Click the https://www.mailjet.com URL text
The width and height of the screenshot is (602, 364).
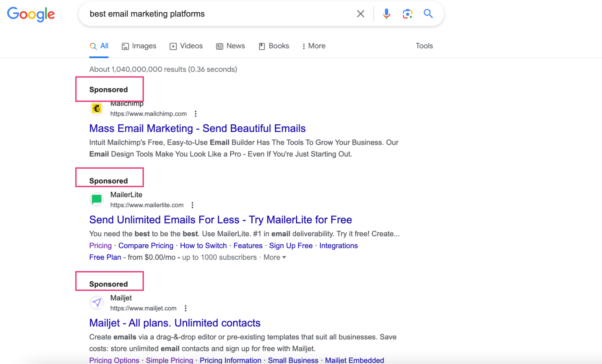tap(143, 308)
